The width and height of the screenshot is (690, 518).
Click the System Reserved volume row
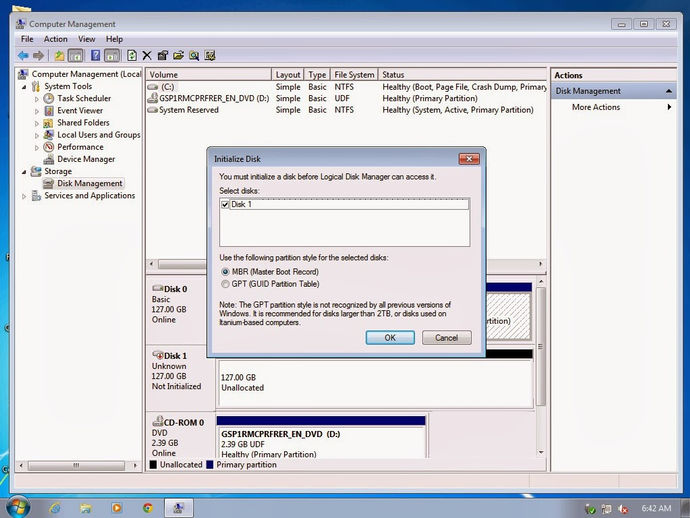347,110
